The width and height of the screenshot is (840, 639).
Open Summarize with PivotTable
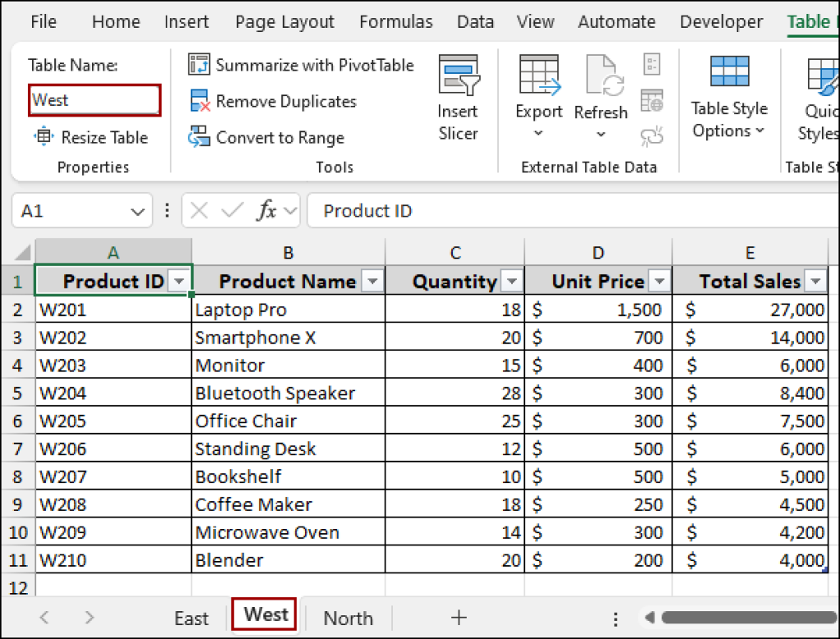(304, 65)
